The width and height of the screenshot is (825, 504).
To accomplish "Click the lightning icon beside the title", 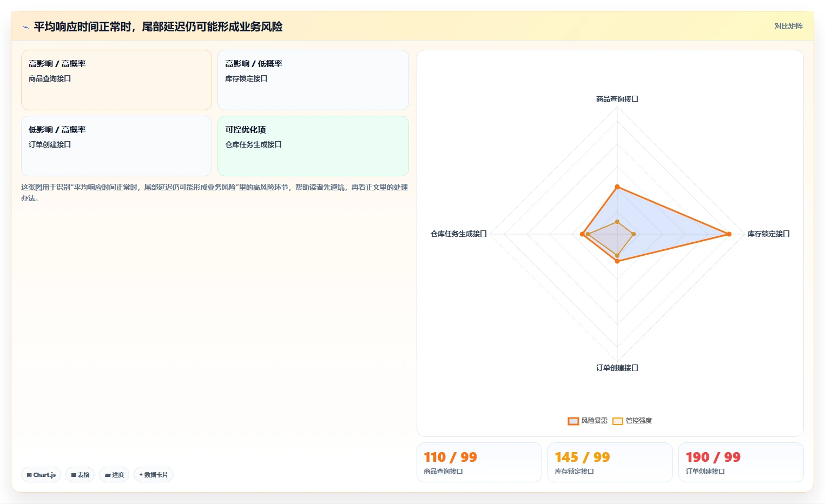I will 25,27.
